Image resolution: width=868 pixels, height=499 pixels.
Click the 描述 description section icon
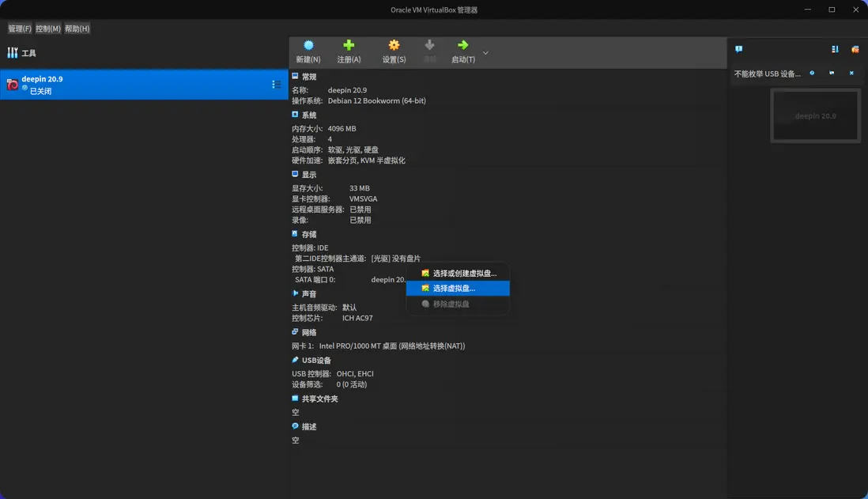[x=295, y=426]
